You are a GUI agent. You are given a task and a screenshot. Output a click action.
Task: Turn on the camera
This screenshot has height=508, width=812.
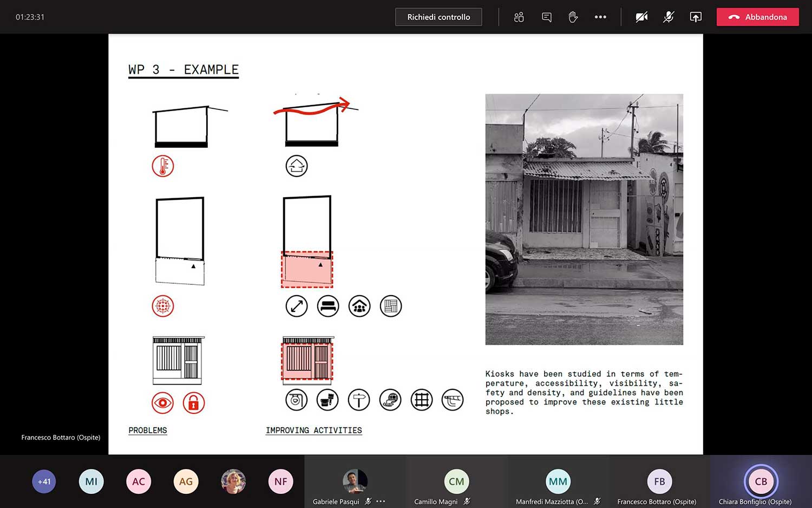(641, 17)
